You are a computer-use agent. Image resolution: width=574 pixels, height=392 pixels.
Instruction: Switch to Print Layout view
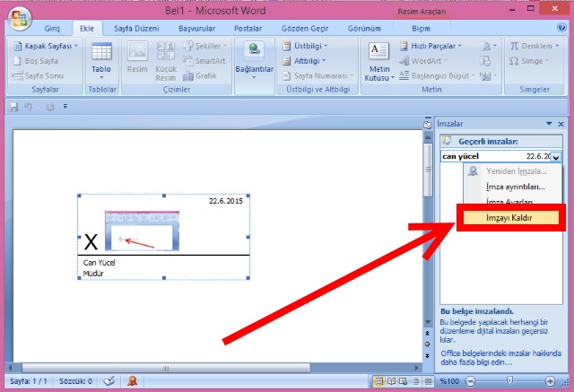pos(378,382)
